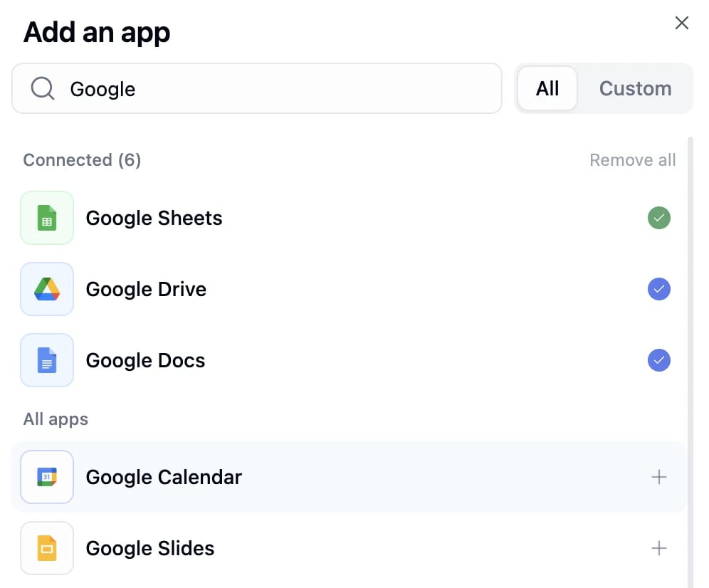The image size is (709, 588).
Task: Click the Google Sheets app icon
Action: click(47, 218)
